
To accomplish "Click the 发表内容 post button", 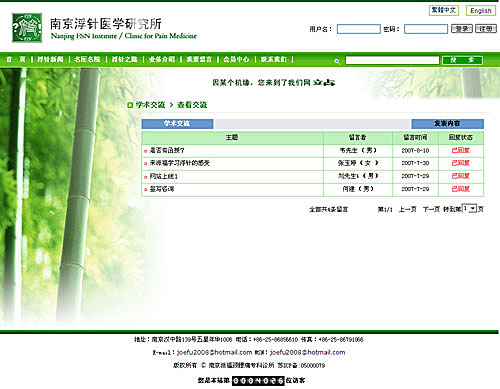I will pos(448,124).
